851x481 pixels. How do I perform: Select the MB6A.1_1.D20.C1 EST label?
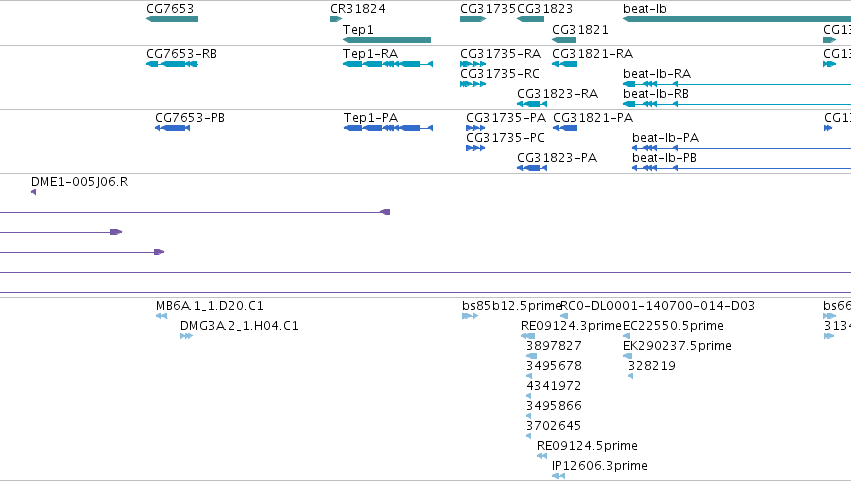click(209, 306)
